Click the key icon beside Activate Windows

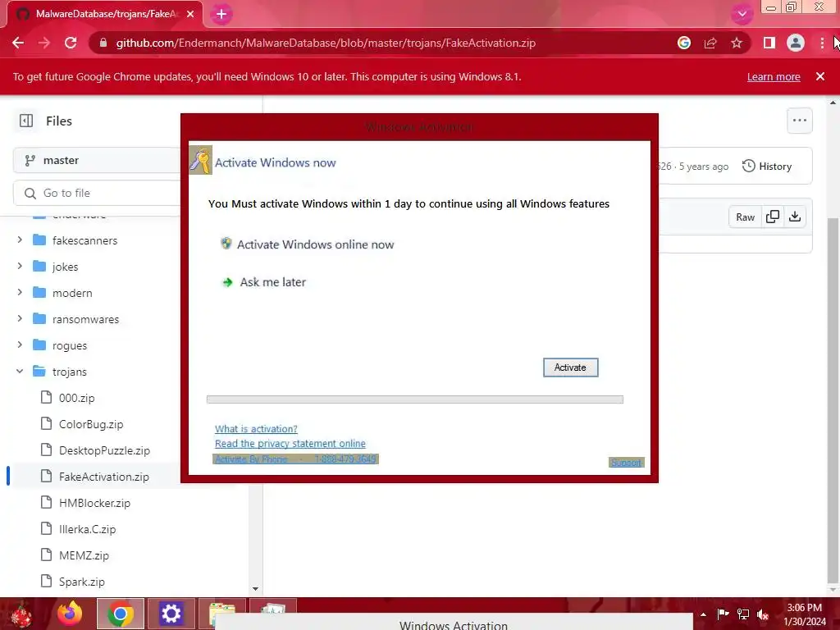(200, 160)
